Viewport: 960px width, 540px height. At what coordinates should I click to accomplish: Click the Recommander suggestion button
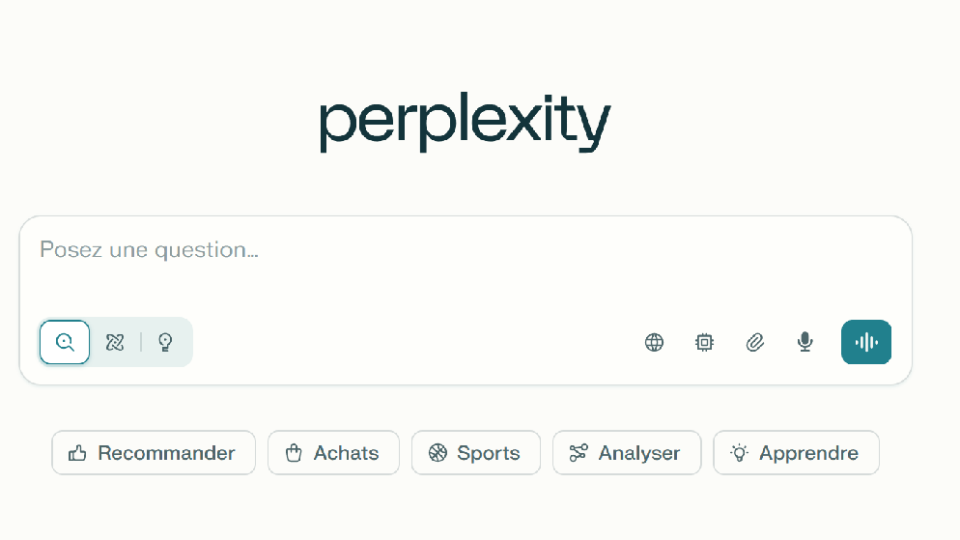coord(154,453)
